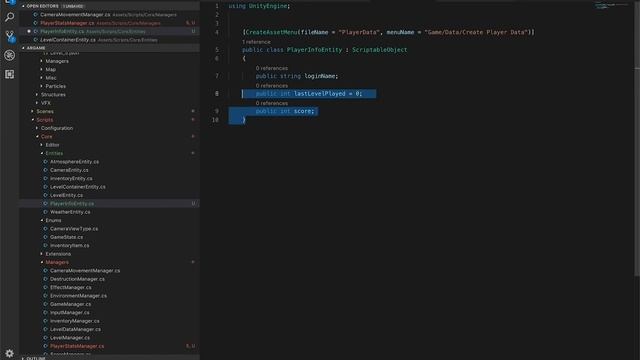
Task: Click the unsaved dot beside PlayerInfoEntity.cs
Action: click(x=29, y=31)
